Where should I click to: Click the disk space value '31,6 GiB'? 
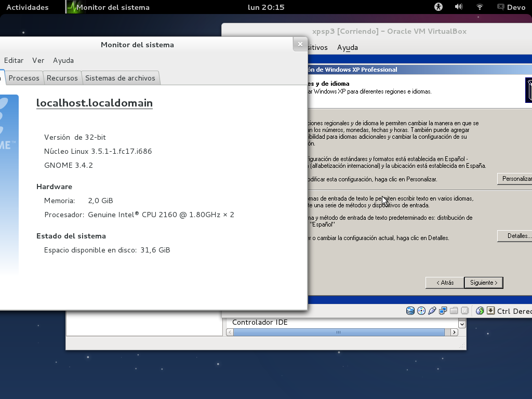click(x=155, y=250)
